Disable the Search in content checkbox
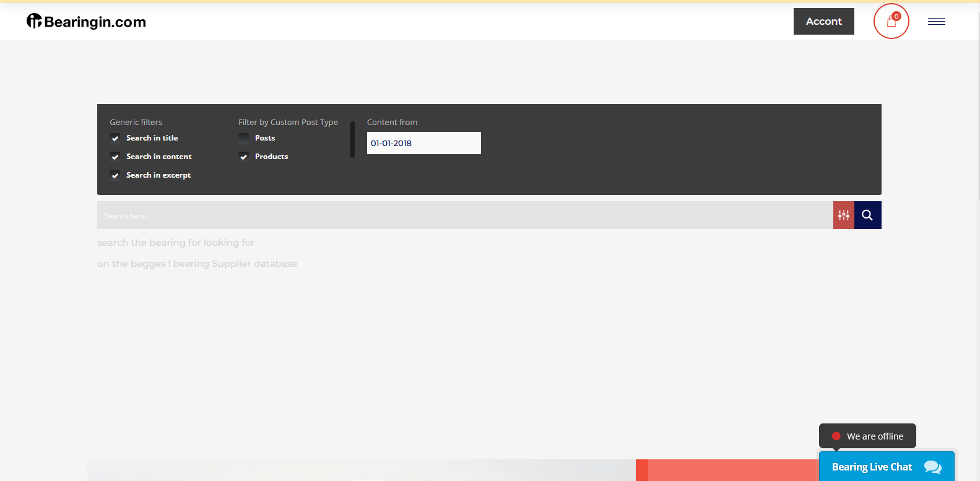 [x=115, y=157]
